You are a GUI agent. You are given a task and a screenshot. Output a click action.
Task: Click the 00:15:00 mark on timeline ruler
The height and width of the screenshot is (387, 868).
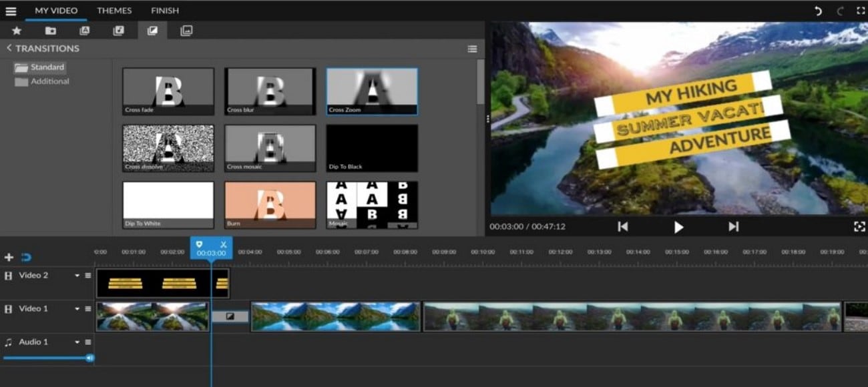pos(677,252)
